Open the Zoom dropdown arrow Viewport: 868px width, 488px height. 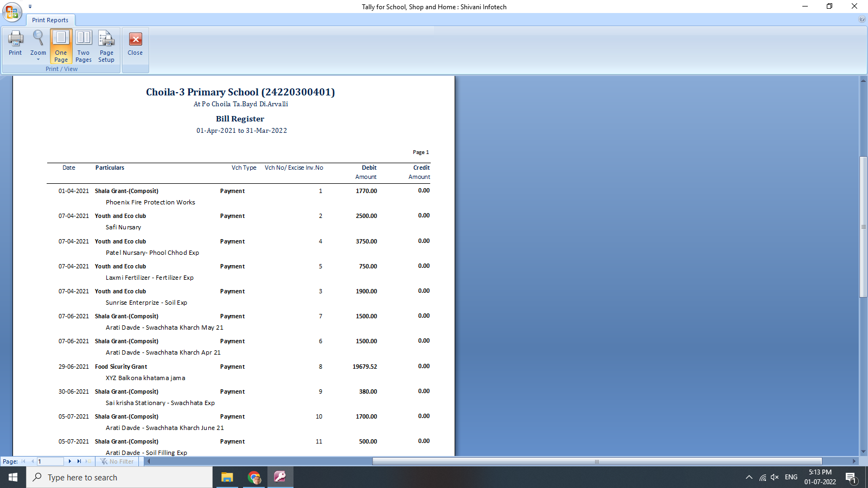pos(37,59)
